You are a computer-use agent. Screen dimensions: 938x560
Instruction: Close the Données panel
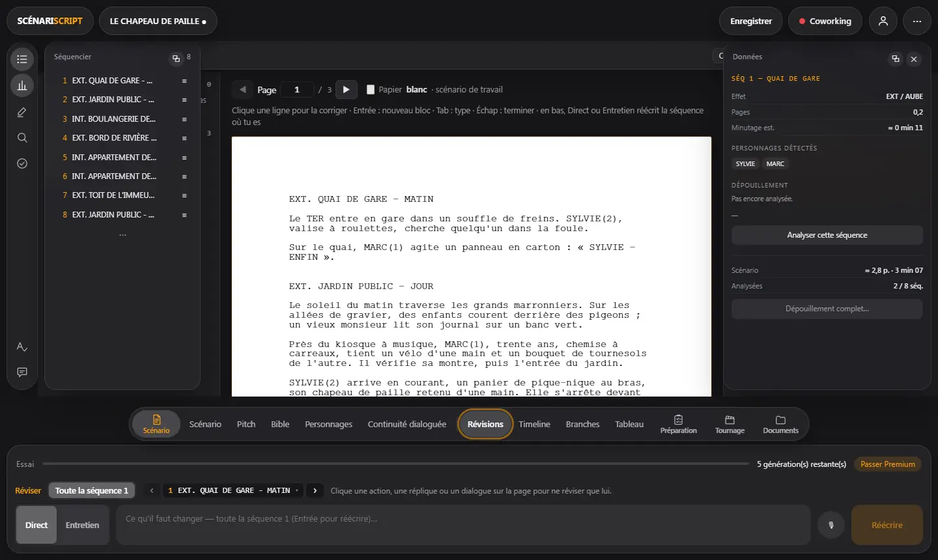tap(914, 59)
